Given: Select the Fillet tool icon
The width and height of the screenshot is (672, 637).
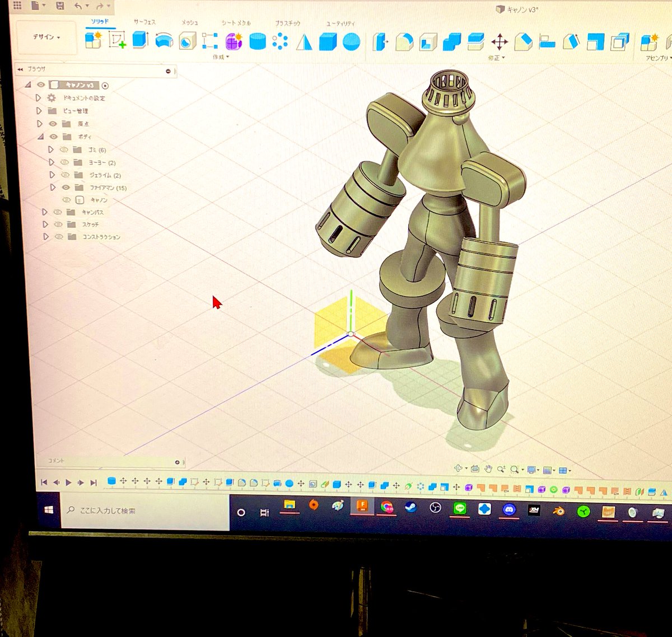Looking at the screenshot, I should click(404, 42).
